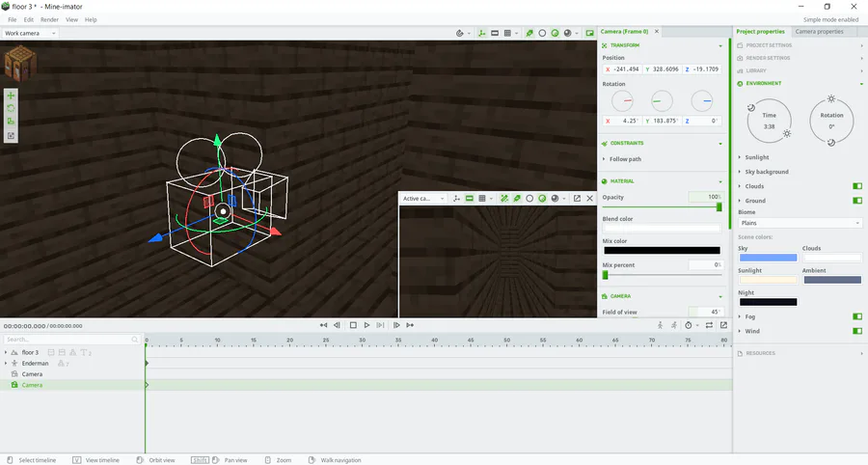Screen dimensions: 868x465
Task: Collapse the TRANSFORM section
Action: (x=720, y=45)
